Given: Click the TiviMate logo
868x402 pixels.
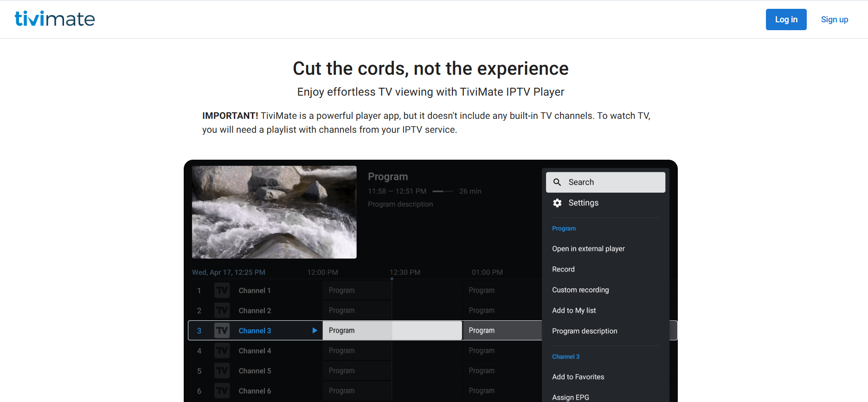Looking at the screenshot, I should point(55,19).
